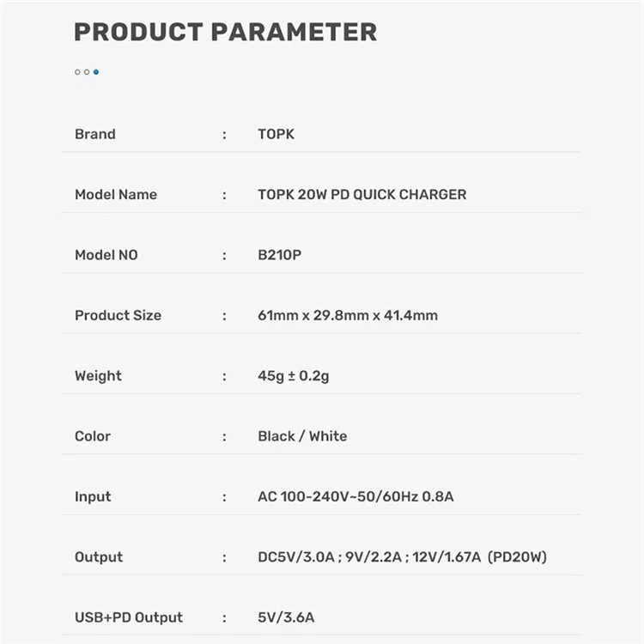
Task: Click the Product Size label
Action: pos(118,315)
